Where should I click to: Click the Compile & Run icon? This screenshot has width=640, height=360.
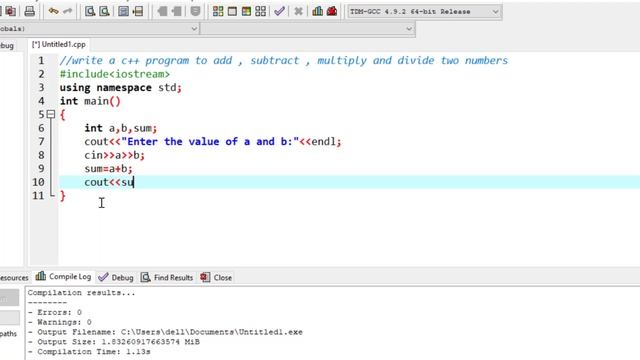[246, 11]
